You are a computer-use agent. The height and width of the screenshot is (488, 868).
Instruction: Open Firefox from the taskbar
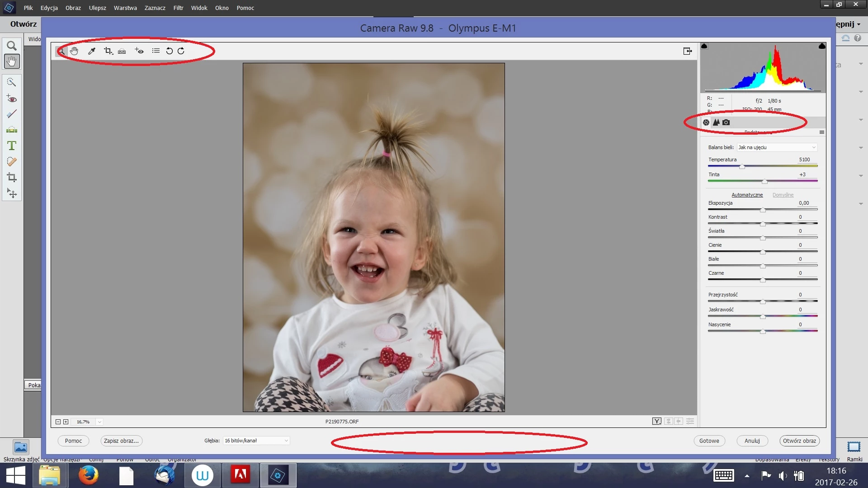(88, 475)
